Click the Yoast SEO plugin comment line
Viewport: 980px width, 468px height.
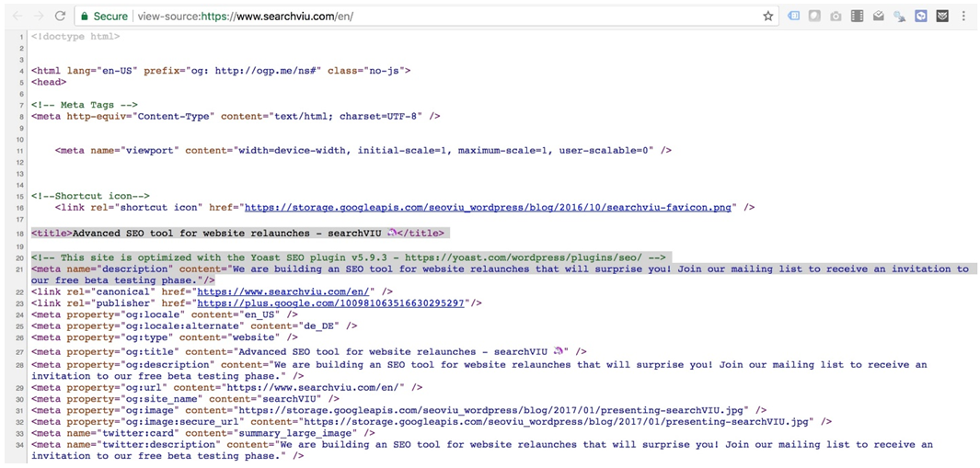(351, 257)
